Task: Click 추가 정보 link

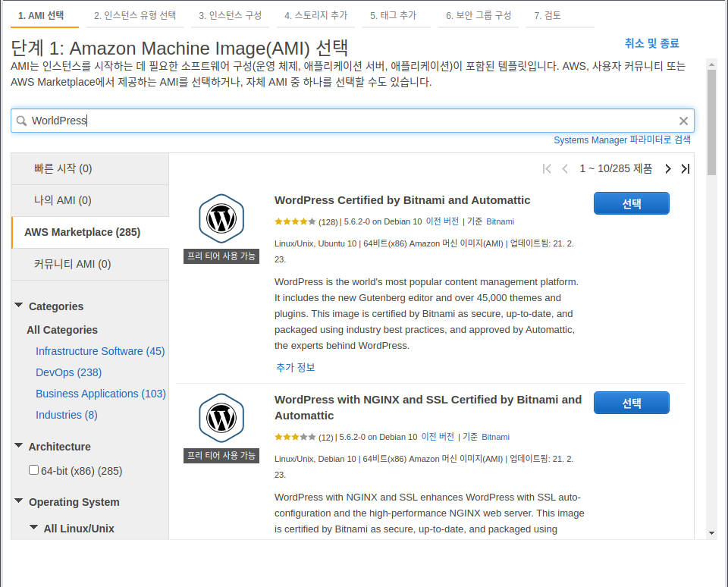Action: (x=295, y=367)
